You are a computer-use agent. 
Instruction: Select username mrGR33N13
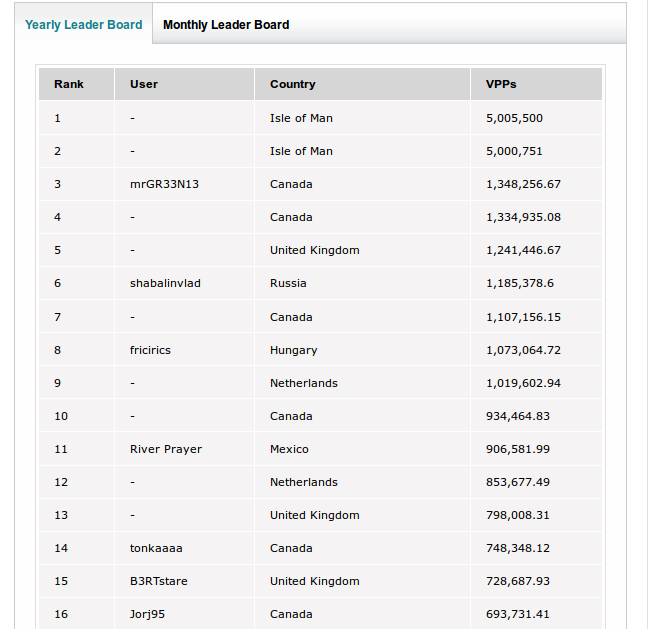pyautogui.click(x=164, y=184)
